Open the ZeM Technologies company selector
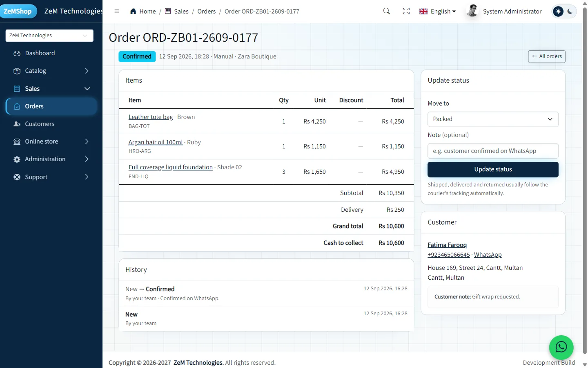Screen dimensions: 588x368 point(49,36)
